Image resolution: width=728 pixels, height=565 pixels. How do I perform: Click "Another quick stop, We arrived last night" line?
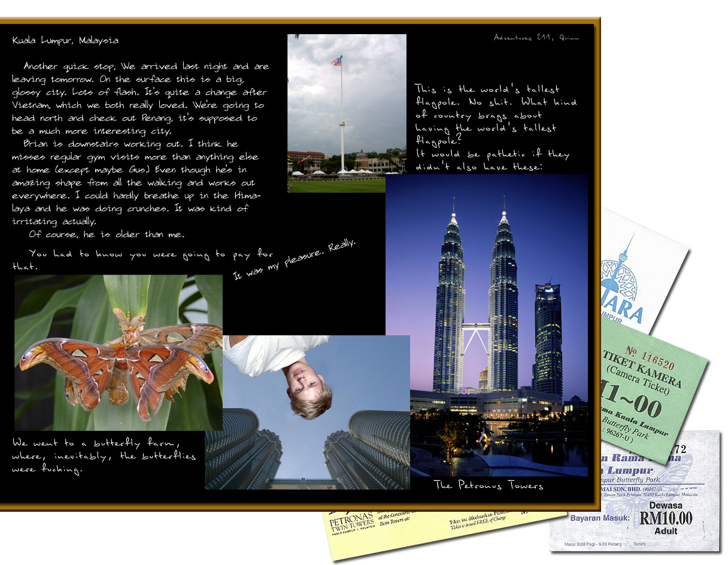[146, 66]
